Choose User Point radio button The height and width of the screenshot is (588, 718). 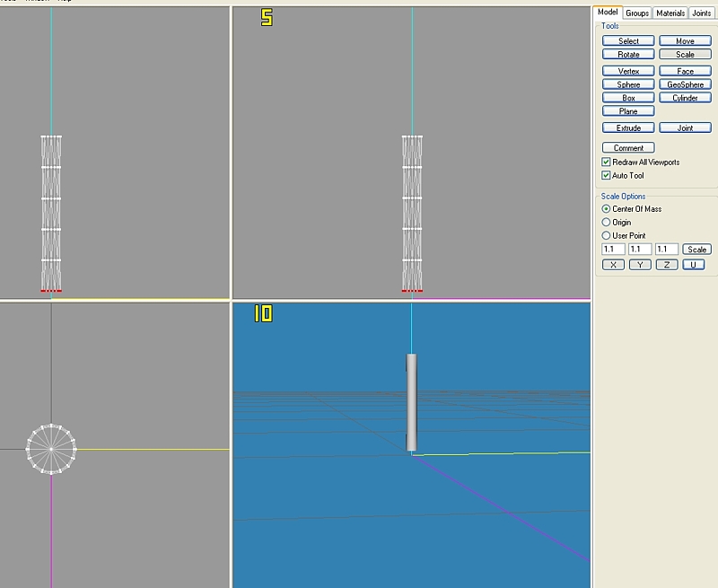pyautogui.click(x=606, y=235)
